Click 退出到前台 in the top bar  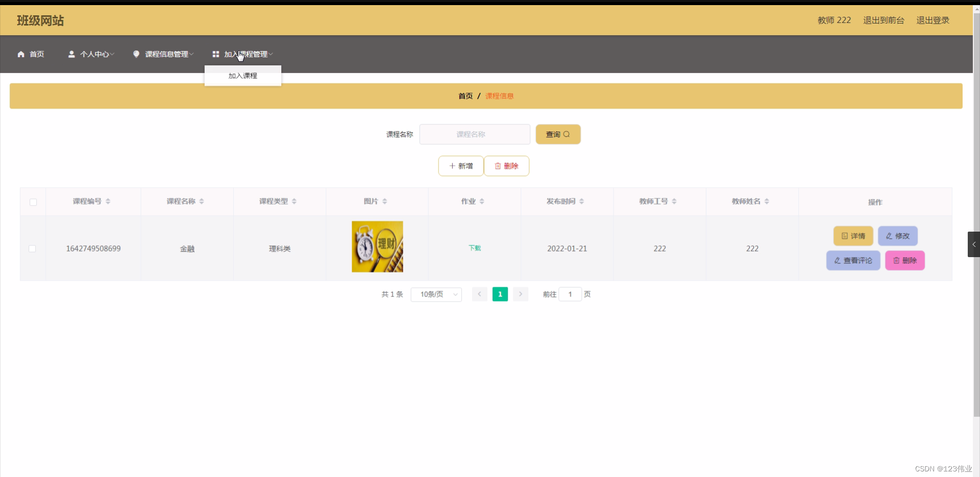(883, 20)
